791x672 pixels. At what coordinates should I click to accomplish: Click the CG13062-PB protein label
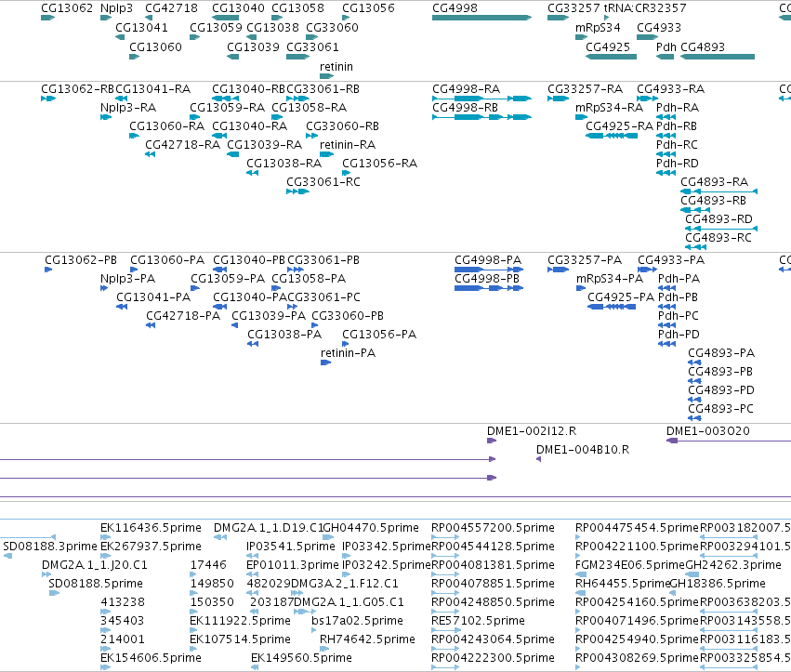81,260
